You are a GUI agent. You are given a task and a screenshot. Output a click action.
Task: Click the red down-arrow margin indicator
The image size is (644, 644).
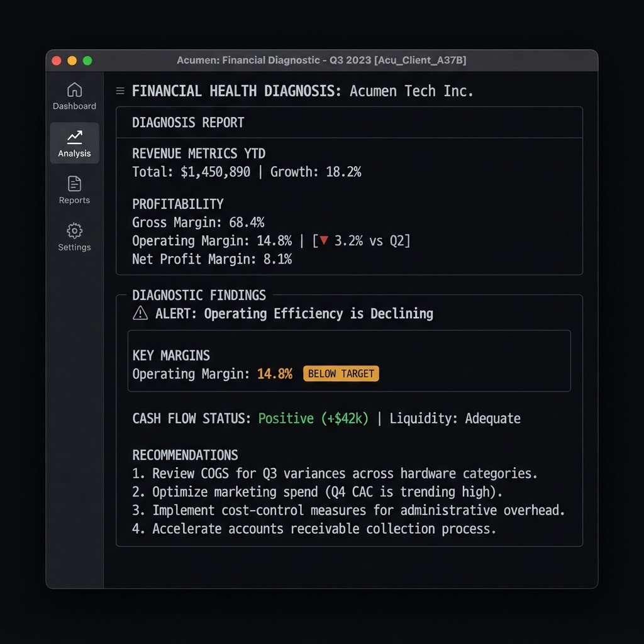pyautogui.click(x=324, y=240)
